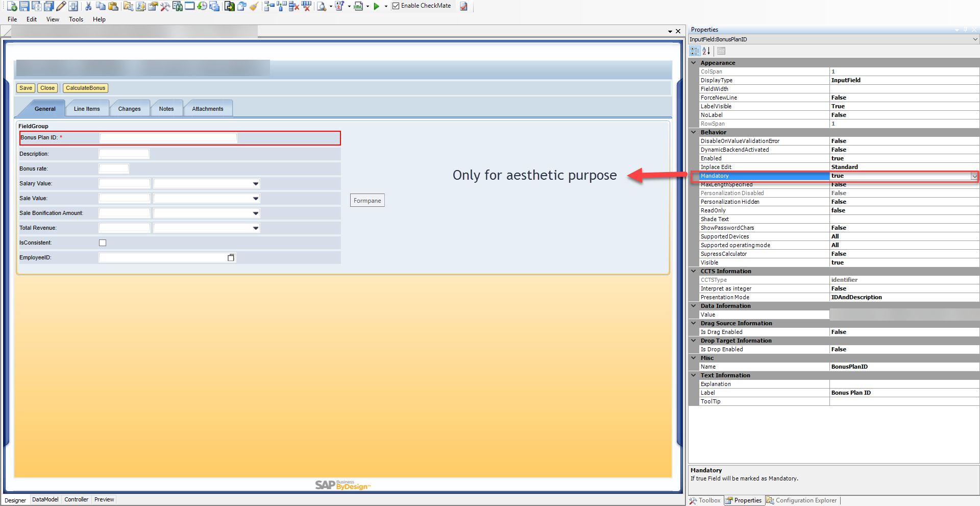The image size is (980, 506).
Task: Toggle the Enable CheckMate checkbox
Action: point(396,6)
